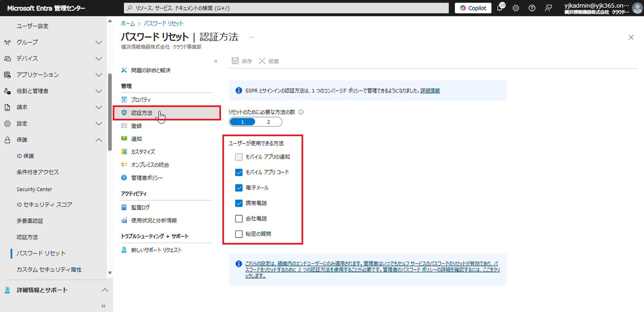Enable the 会社電話 checkbox
This screenshot has height=312, width=644.
(239, 219)
